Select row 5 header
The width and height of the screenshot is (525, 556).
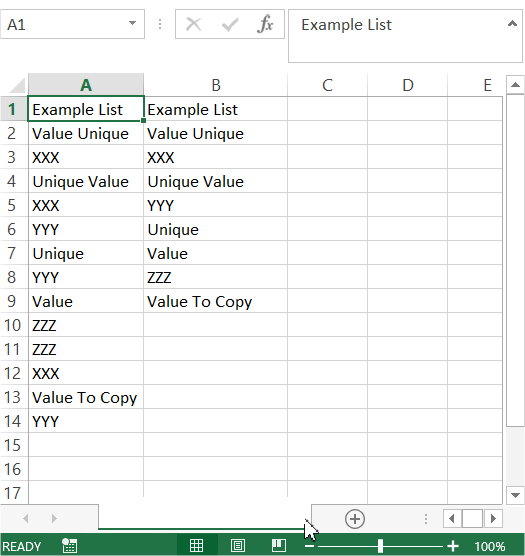pyautogui.click(x=14, y=205)
